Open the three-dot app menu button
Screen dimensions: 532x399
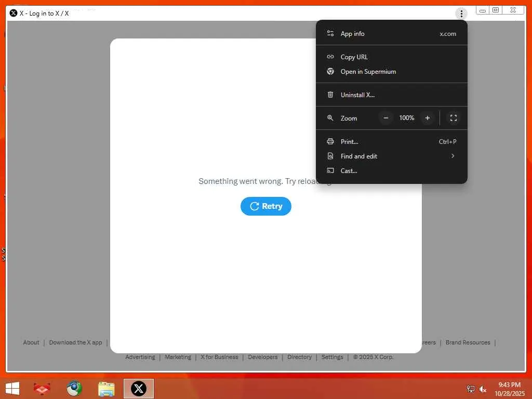pyautogui.click(x=461, y=14)
